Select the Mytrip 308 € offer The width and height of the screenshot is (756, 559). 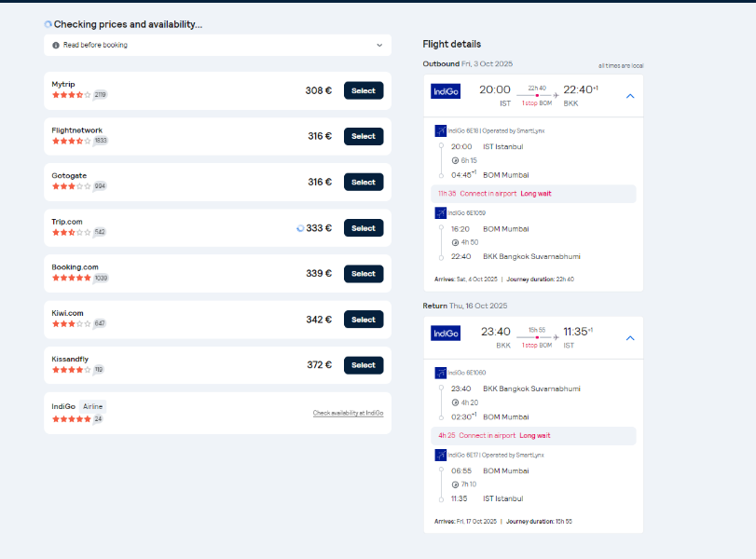point(364,90)
